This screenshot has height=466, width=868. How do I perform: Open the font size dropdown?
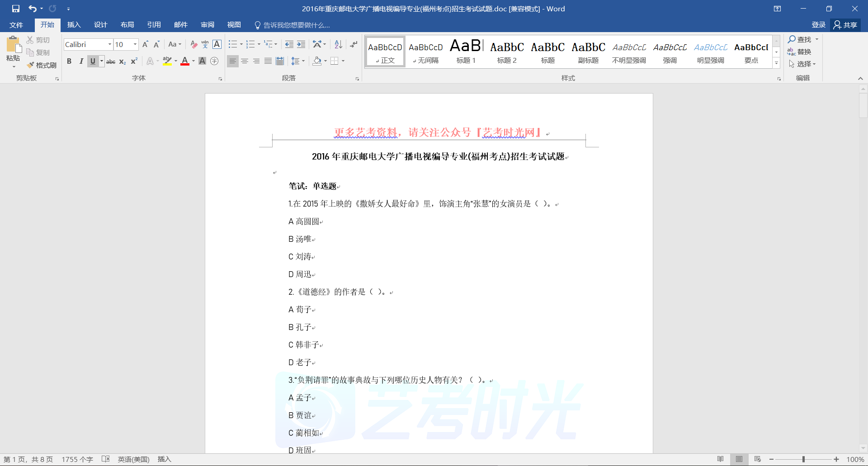tap(135, 44)
